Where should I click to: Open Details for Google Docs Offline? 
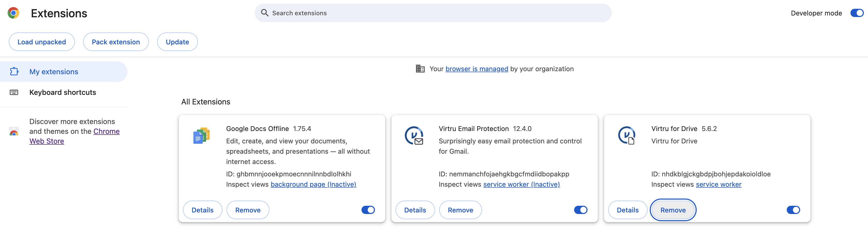coord(203,210)
